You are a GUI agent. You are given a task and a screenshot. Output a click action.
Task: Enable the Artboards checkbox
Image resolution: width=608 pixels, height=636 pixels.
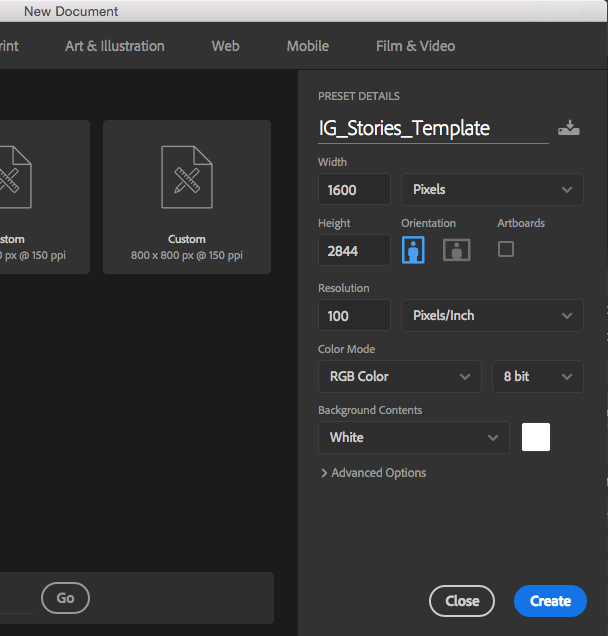[505, 249]
